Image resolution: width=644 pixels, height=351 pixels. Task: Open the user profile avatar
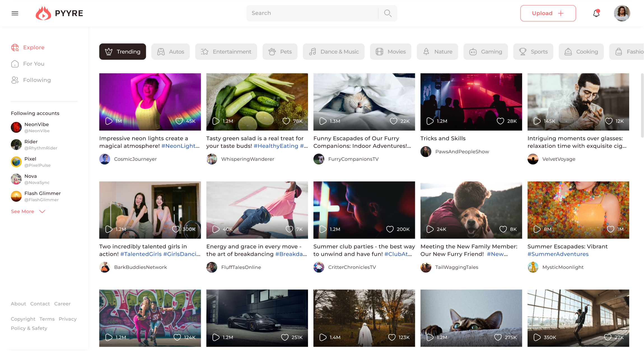(622, 13)
